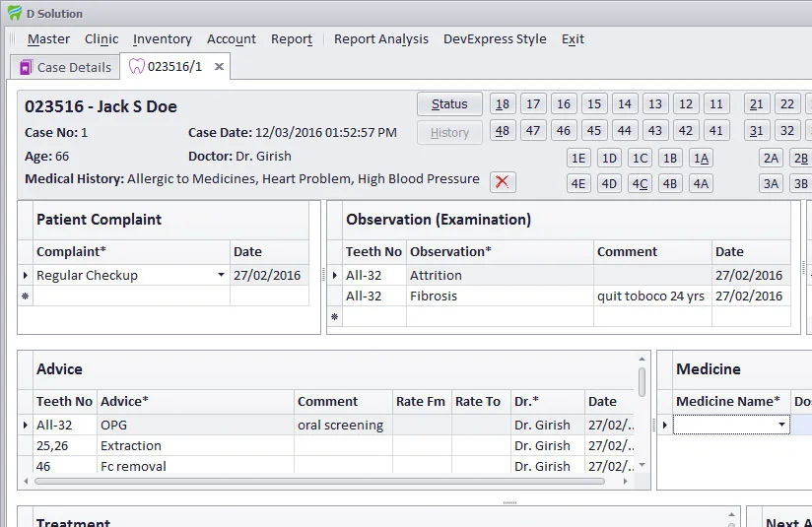
Task: Click the Advice vertical scrollbar down arrow
Action: (x=643, y=465)
